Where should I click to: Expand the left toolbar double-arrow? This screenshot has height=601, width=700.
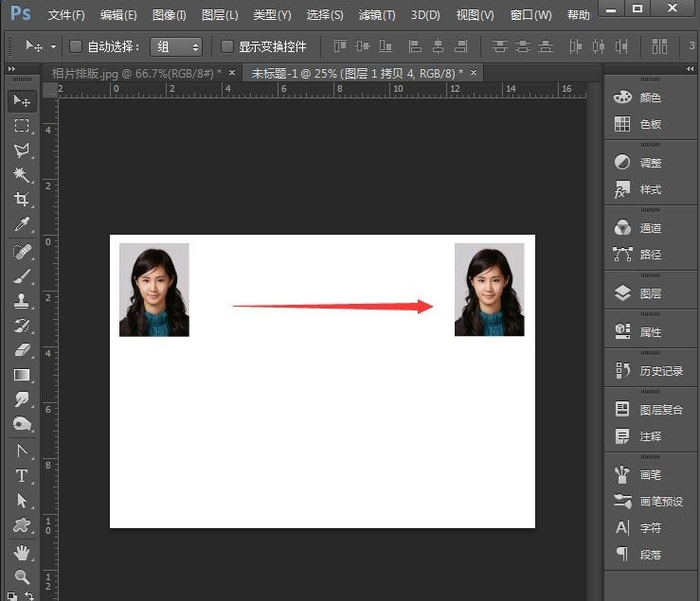click(11, 70)
